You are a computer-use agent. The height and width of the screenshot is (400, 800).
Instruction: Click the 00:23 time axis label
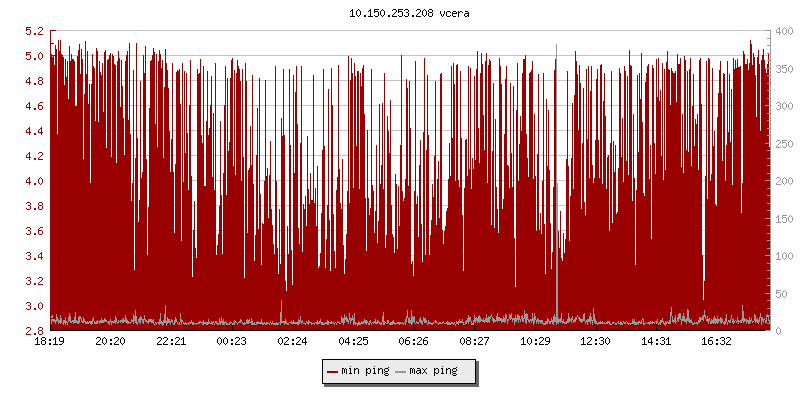(231, 342)
